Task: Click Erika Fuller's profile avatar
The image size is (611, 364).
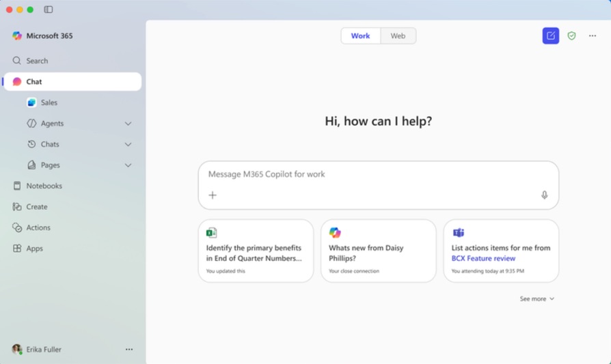Action: [17, 349]
